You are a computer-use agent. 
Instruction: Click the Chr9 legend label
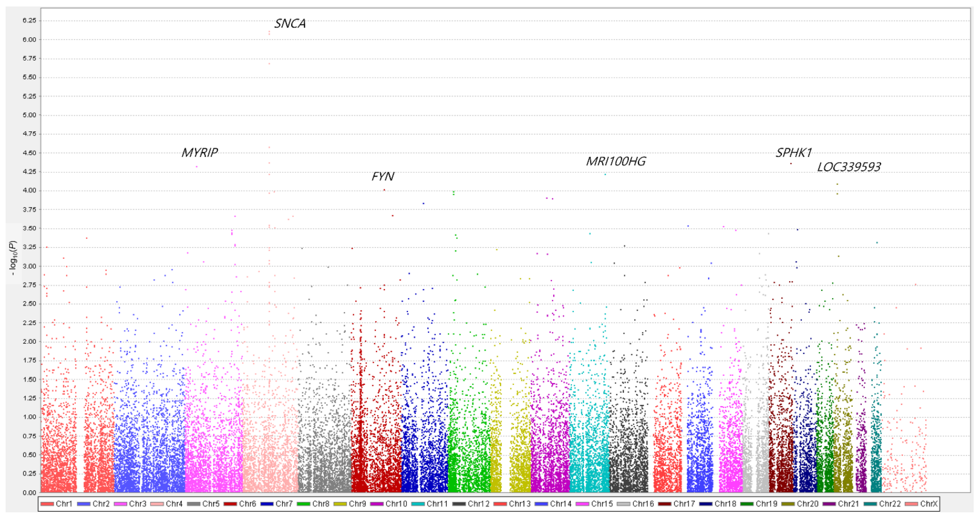click(x=357, y=504)
